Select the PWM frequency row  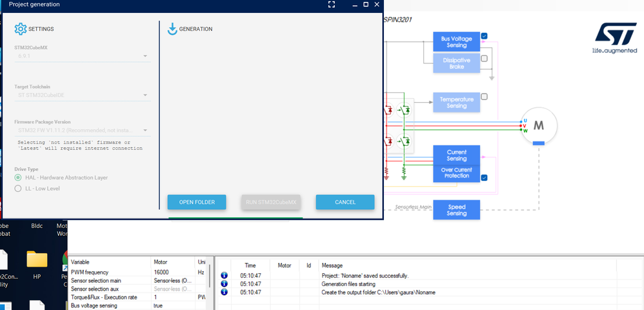pyautogui.click(x=138, y=272)
